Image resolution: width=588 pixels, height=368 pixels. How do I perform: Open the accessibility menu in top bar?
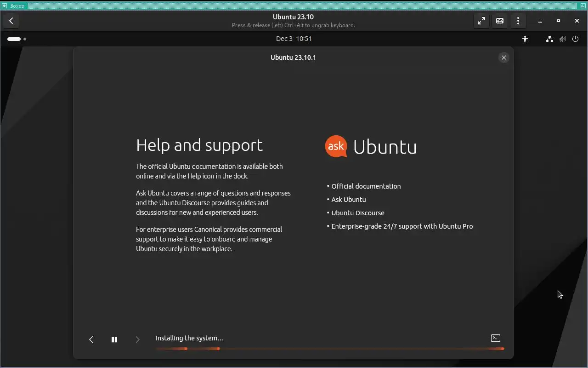pos(525,39)
